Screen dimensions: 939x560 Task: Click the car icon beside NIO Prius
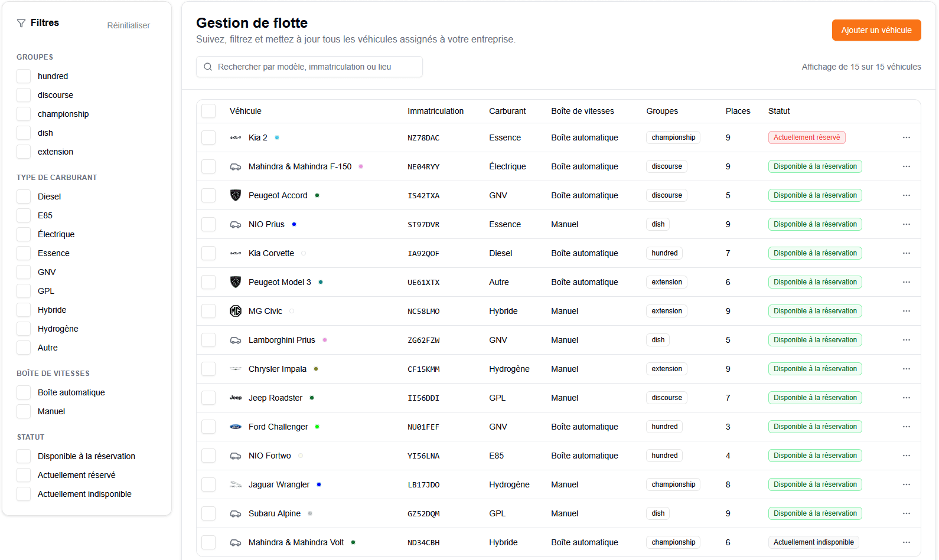[236, 224]
